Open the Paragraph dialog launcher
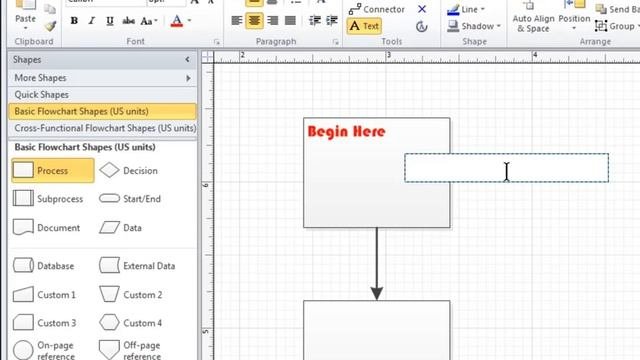This screenshot has width=640, height=360. point(336,42)
